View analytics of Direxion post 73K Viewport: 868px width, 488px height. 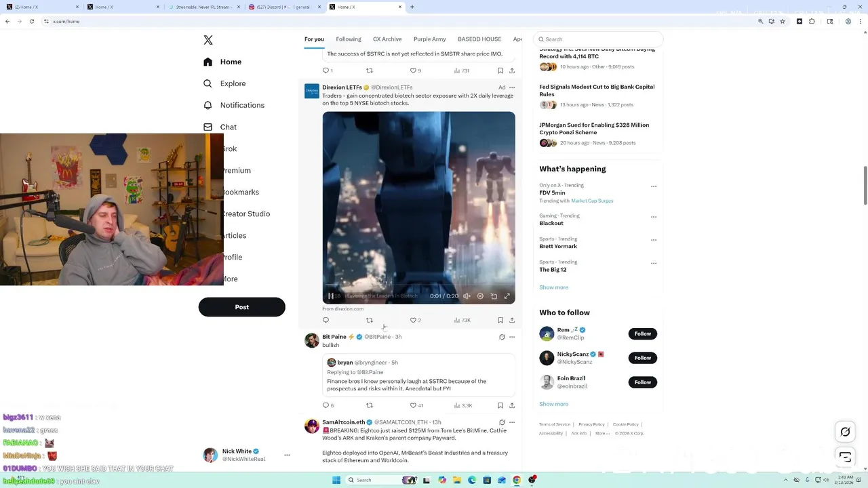[x=462, y=320]
